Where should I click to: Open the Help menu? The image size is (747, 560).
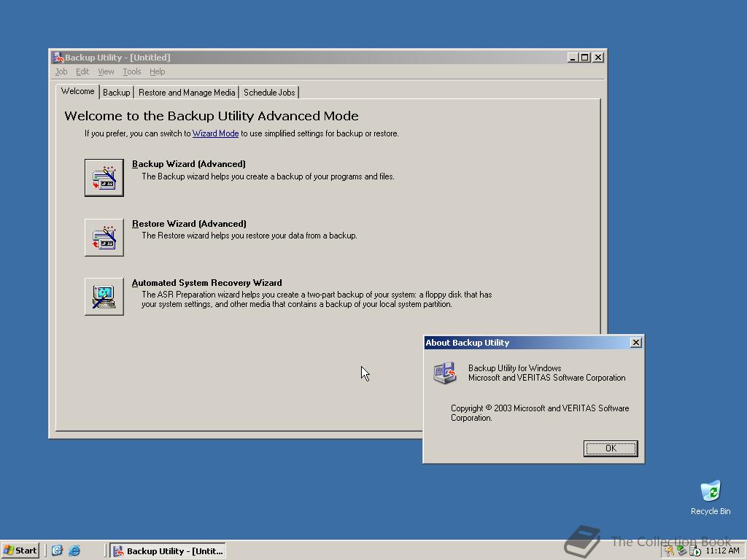coord(158,71)
